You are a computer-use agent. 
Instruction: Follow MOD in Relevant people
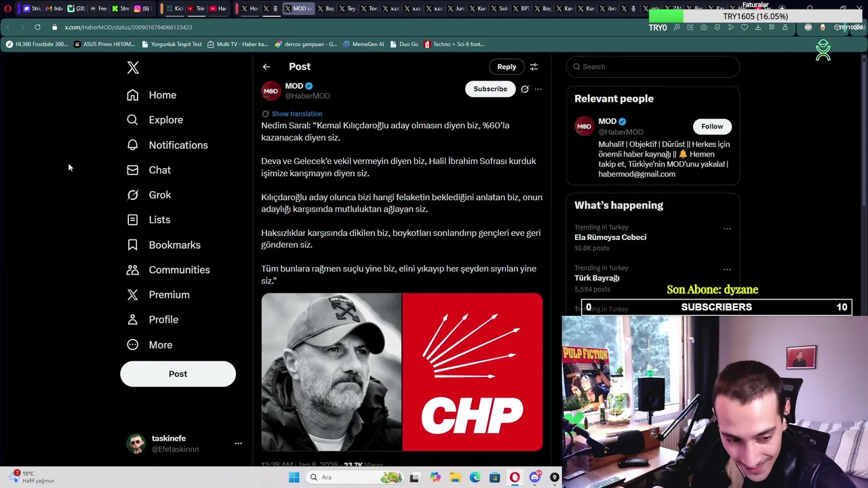pos(712,126)
